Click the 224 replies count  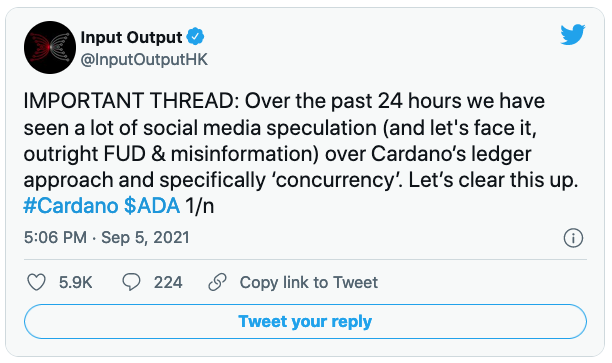pos(168,282)
